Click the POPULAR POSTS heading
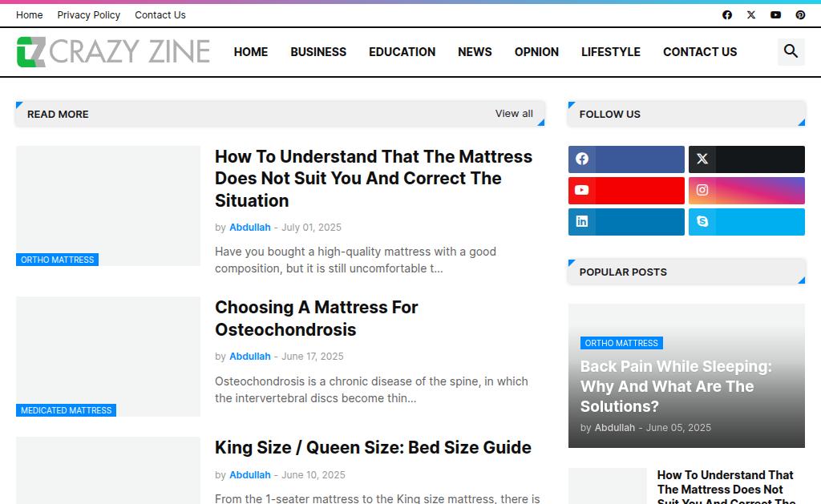821x504 pixels. [623, 272]
